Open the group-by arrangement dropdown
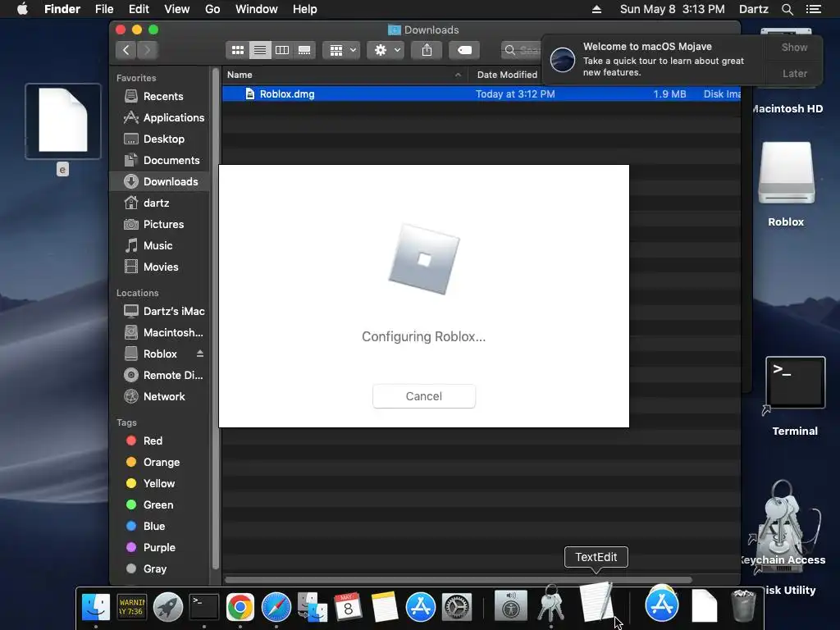The image size is (840, 630). click(341, 50)
